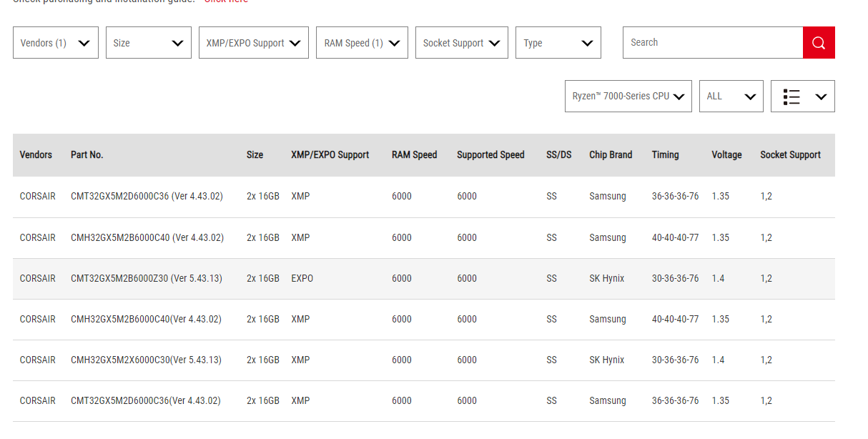Select part number CMH32GX5M2X6000C30(Ver 5.43.13)
This screenshot has width=868, height=439.
click(x=146, y=360)
